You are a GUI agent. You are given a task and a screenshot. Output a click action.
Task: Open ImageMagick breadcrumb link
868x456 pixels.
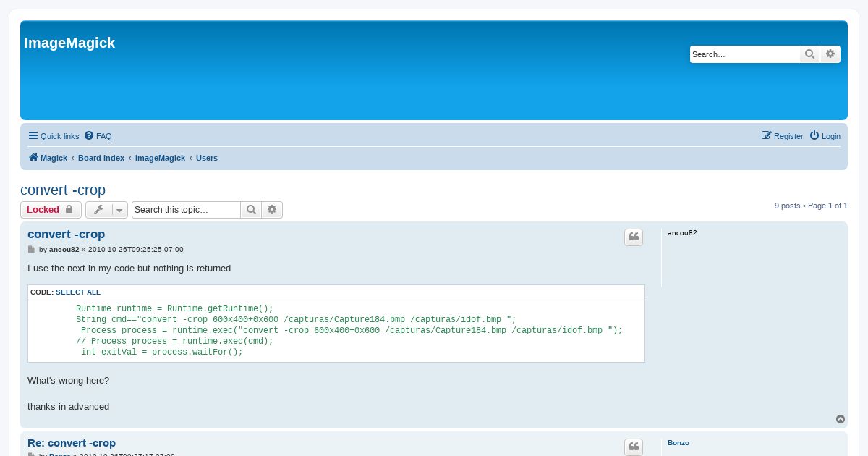tap(161, 158)
